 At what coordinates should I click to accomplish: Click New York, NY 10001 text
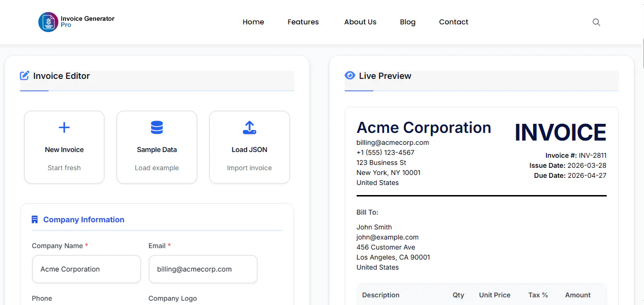[388, 173]
